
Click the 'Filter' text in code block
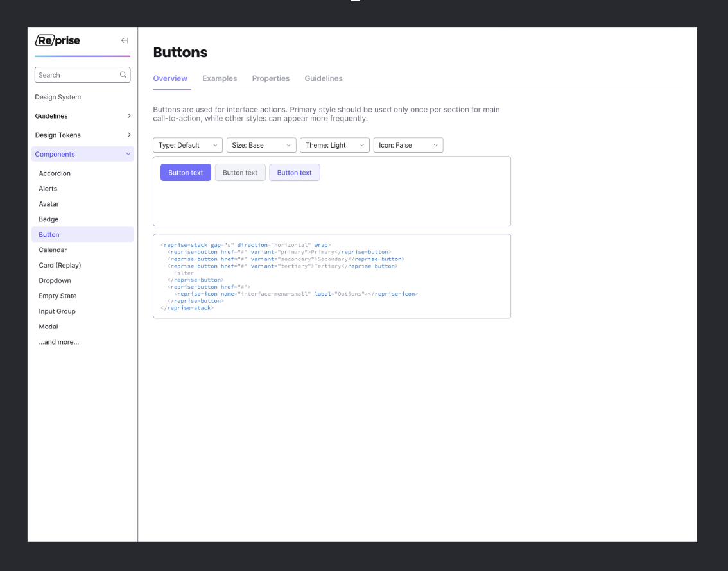tap(184, 273)
